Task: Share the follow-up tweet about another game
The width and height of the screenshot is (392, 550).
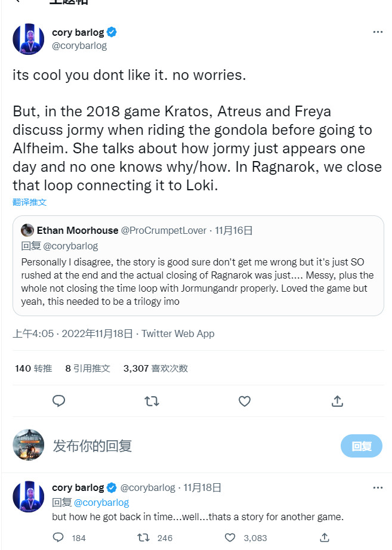Action: 324,537
